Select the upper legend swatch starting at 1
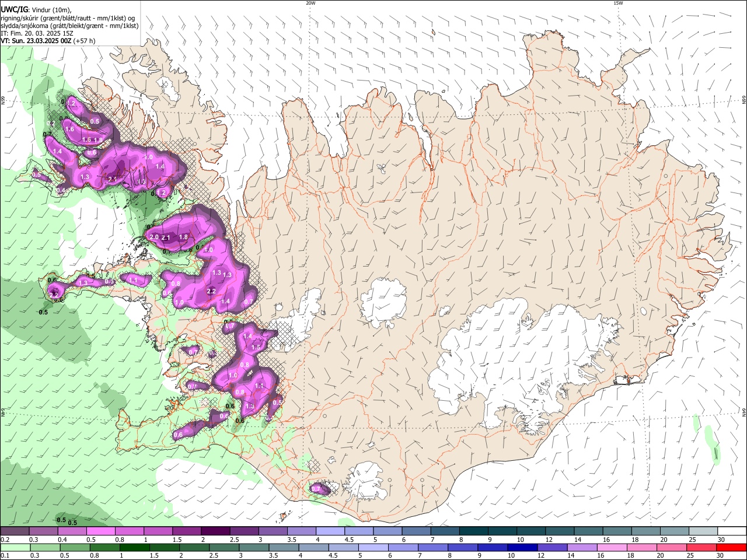The width and height of the screenshot is (747, 560). click(x=158, y=531)
